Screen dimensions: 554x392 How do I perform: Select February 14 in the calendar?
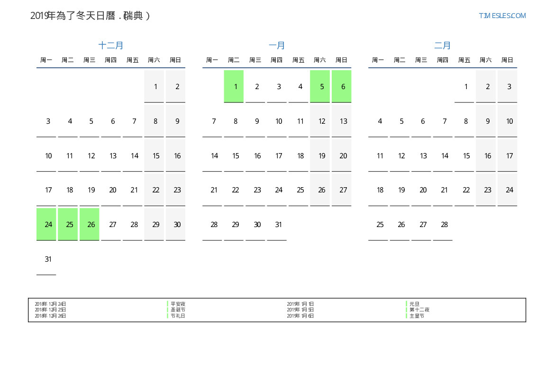point(444,155)
